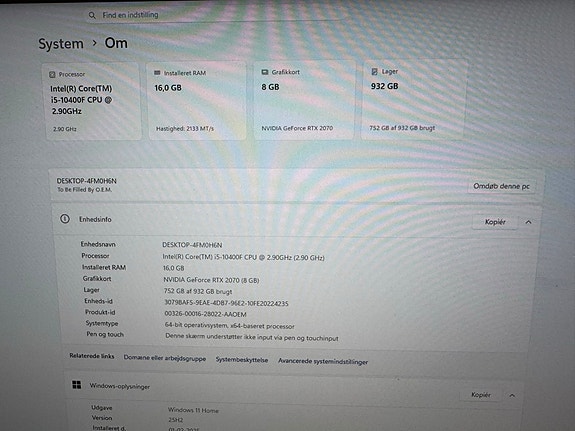Focus the 'Find en indstilling' search field
Screen dimensions: 575x431
coord(215,15)
